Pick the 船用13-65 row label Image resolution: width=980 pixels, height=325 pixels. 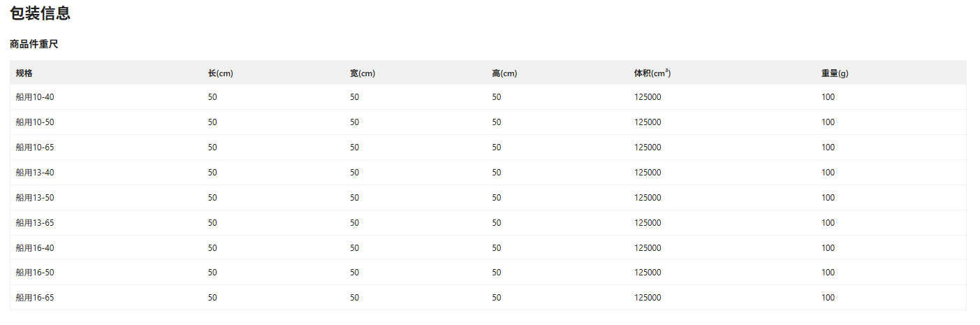pos(35,223)
